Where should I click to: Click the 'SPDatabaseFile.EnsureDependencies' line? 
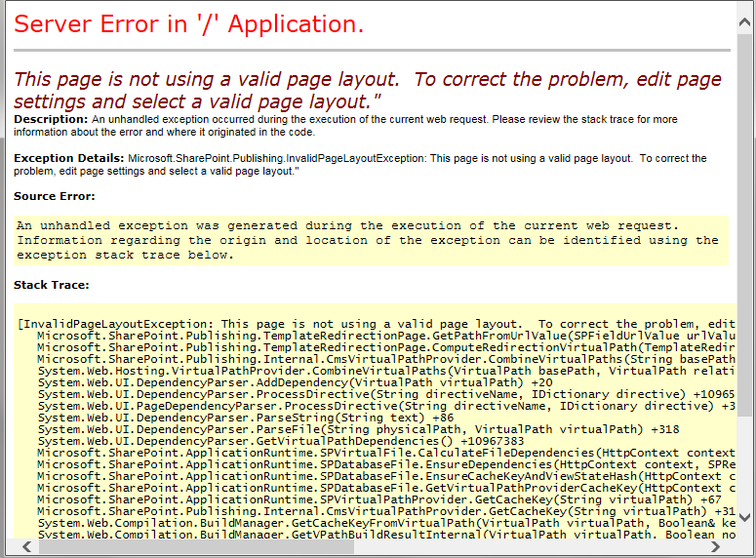click(386, 464)
